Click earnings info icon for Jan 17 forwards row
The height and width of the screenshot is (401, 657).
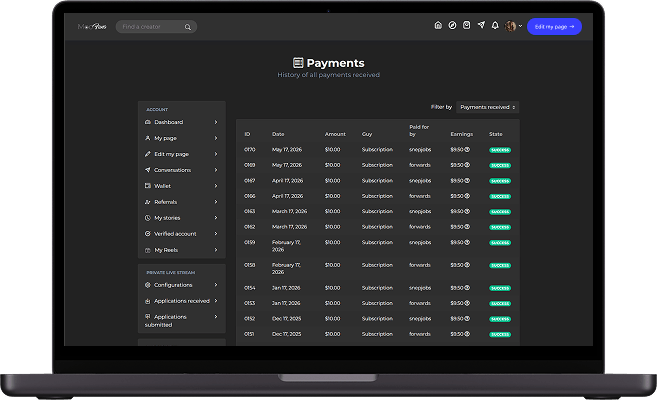pyautogui.click(x=467, y=303)
